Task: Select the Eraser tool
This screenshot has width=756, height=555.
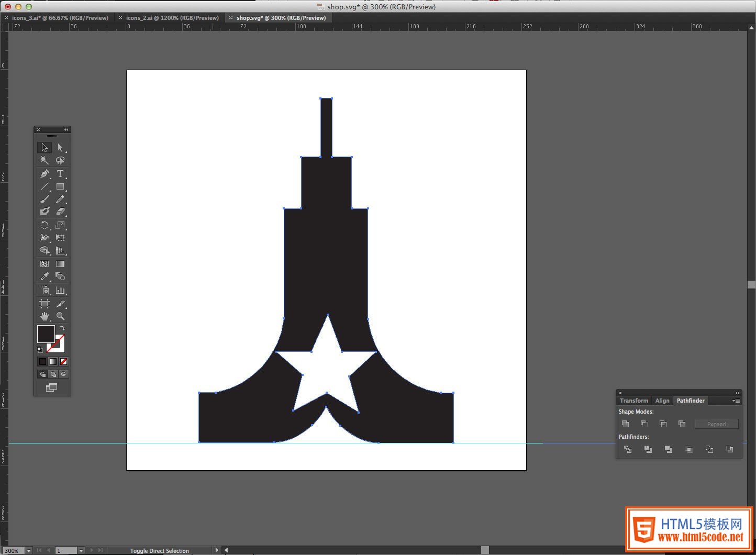Action: [x=60, y=212]
